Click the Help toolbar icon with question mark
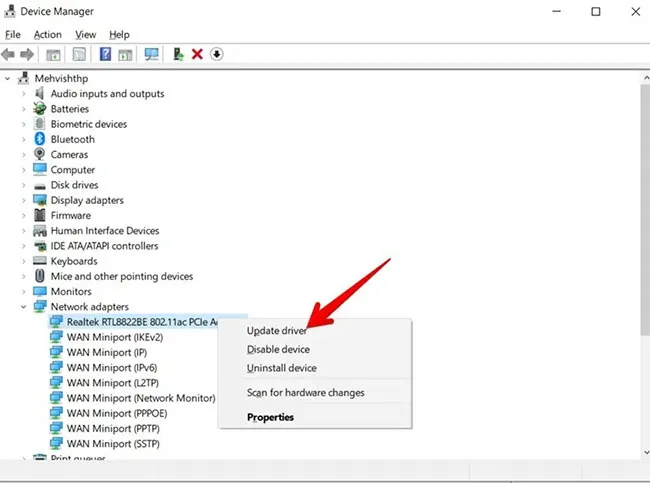 click(105, 54)
